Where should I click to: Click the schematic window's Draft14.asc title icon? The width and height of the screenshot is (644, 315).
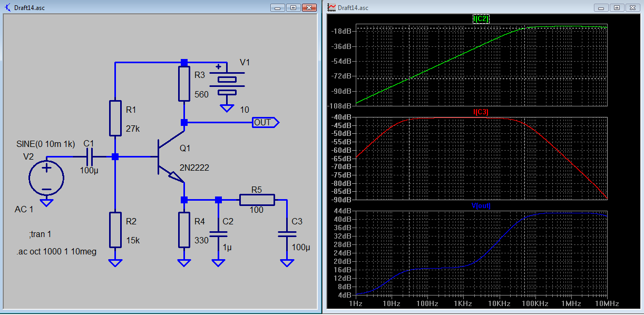[x=7, y=7]
